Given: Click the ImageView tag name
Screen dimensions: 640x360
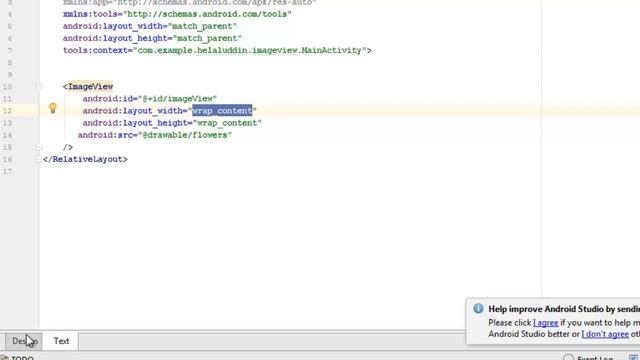Looking at the screenshot, I should pos(90,87).
